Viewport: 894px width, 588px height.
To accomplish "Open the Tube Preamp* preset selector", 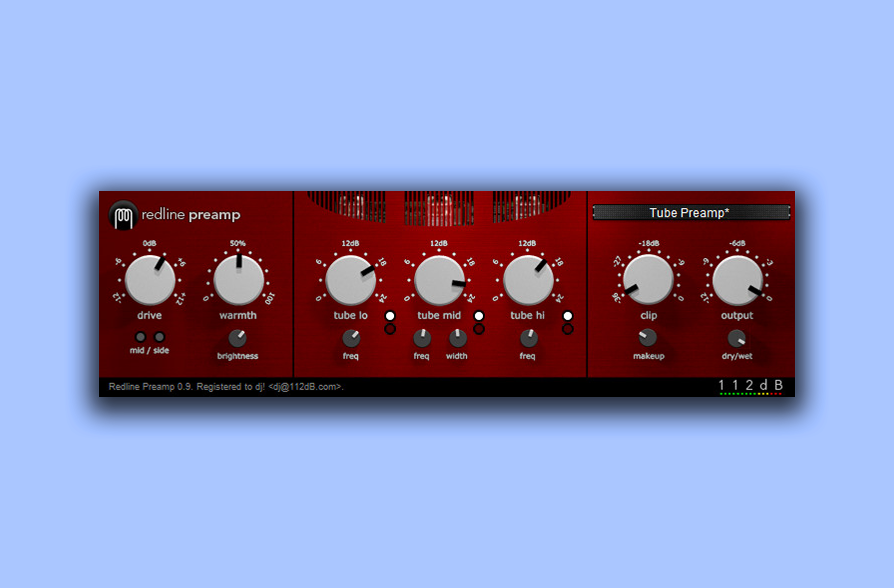I will 691,213.
